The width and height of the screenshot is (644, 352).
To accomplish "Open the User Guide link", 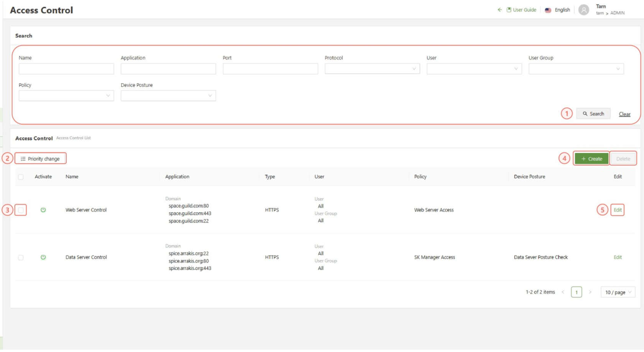I will [x=524, y=10].
